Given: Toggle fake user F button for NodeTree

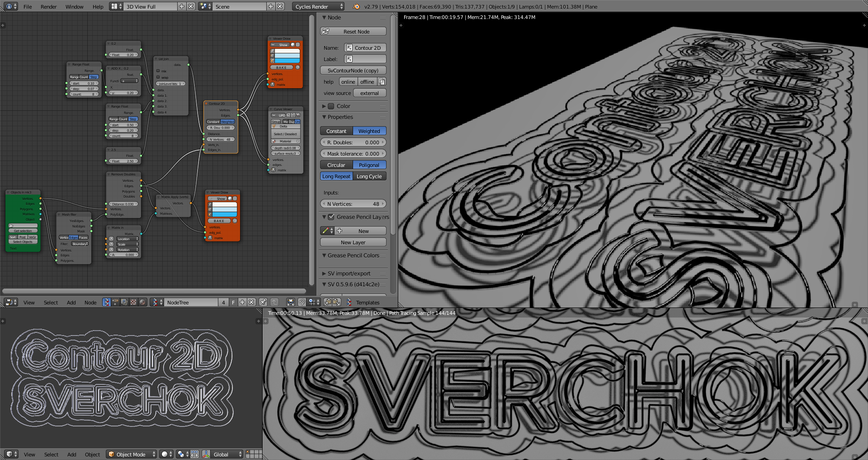Looking at the screenshot, I should click(x=233, y=302).
